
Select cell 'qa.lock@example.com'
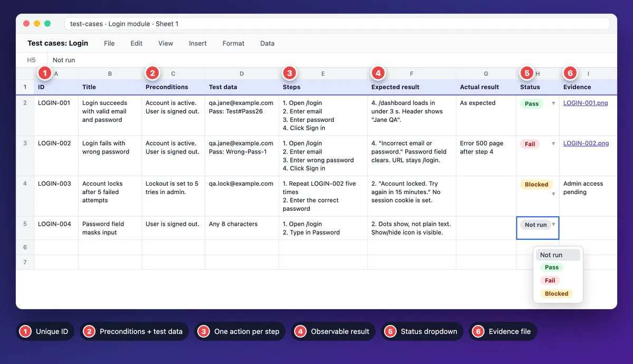pyautogui.click(x=242, y=196)
